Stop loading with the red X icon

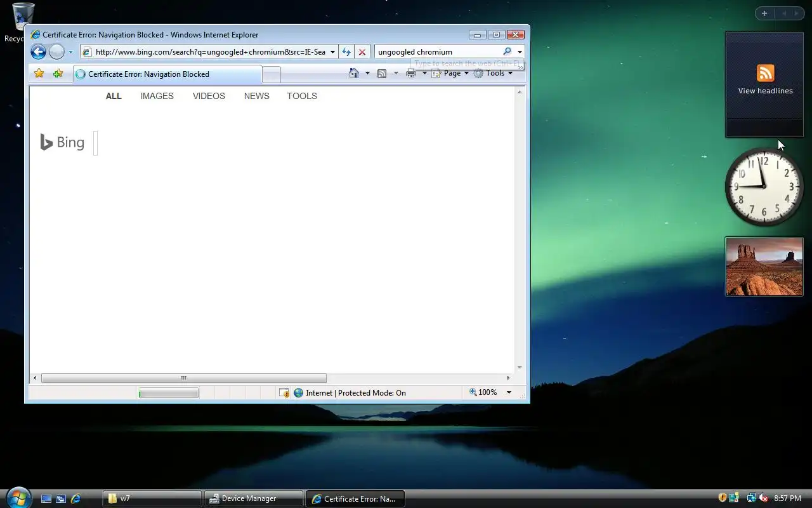pyautogui.click(x=362, y=52)
